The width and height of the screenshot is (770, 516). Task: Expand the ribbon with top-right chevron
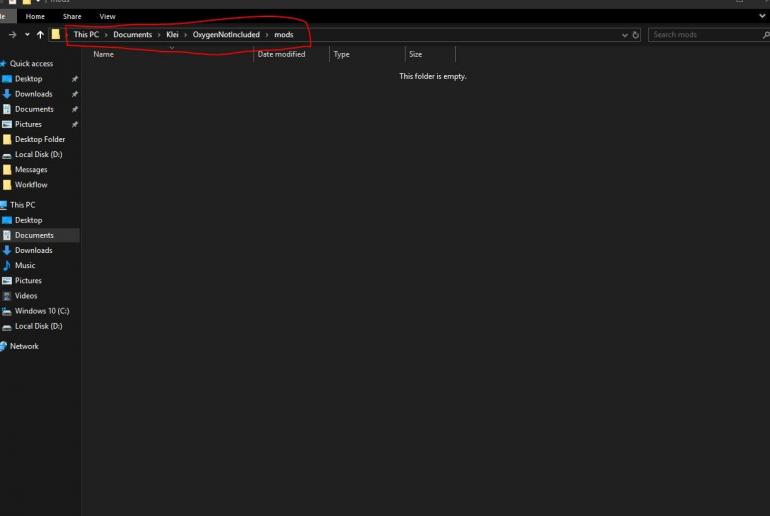(763, 16)
